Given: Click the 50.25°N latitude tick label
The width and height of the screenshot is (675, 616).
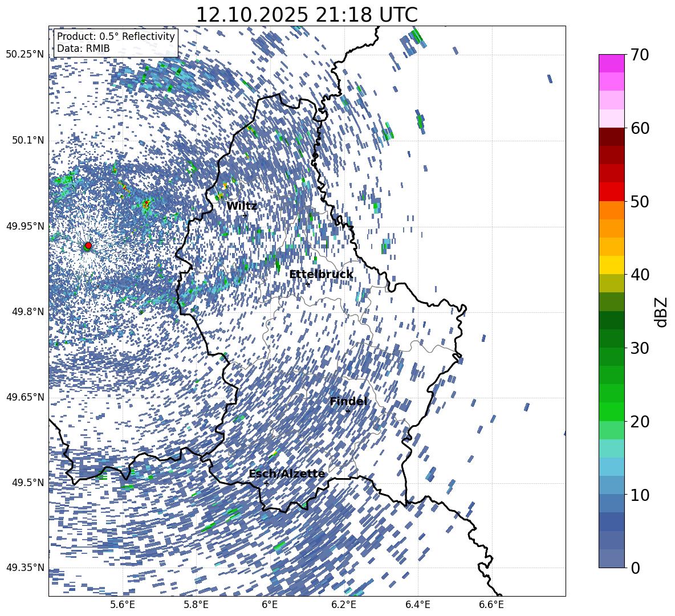Looking at the screenshot, I should pos(25,55).
